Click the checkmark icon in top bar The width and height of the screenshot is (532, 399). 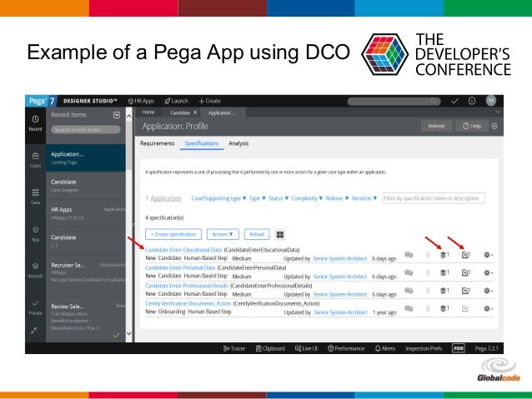point(454,101)
